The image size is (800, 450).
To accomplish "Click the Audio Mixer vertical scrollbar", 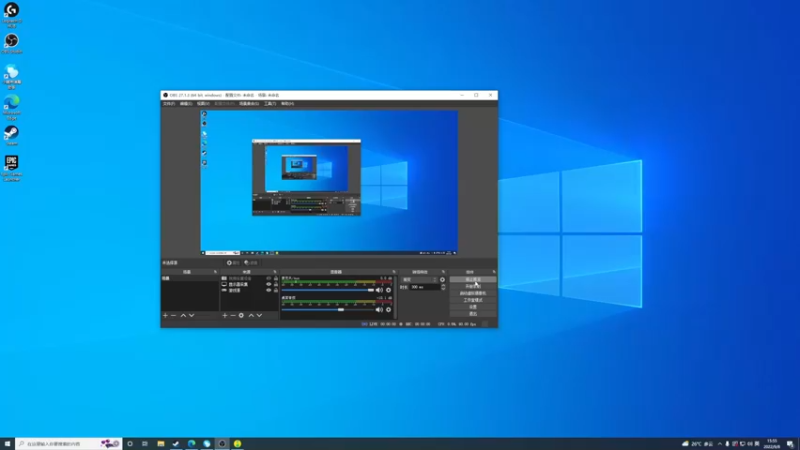I will tap(395, 297).
